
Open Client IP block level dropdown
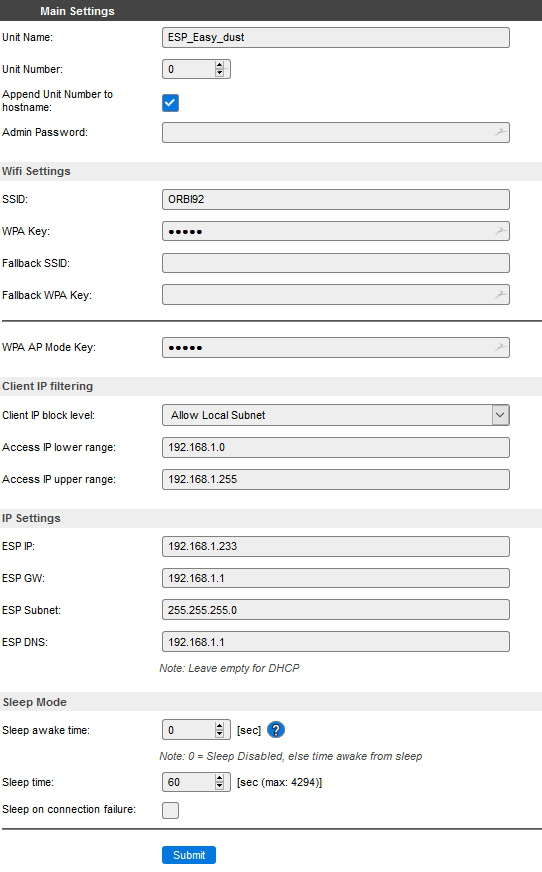pyautogui.click(x=336, y=415)
